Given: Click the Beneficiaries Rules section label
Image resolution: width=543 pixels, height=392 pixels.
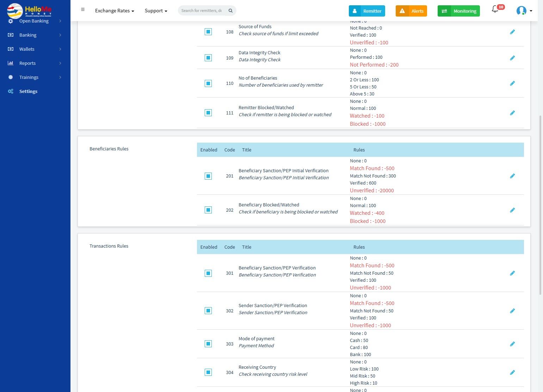Looking at the screenshot, I should 109,149.
